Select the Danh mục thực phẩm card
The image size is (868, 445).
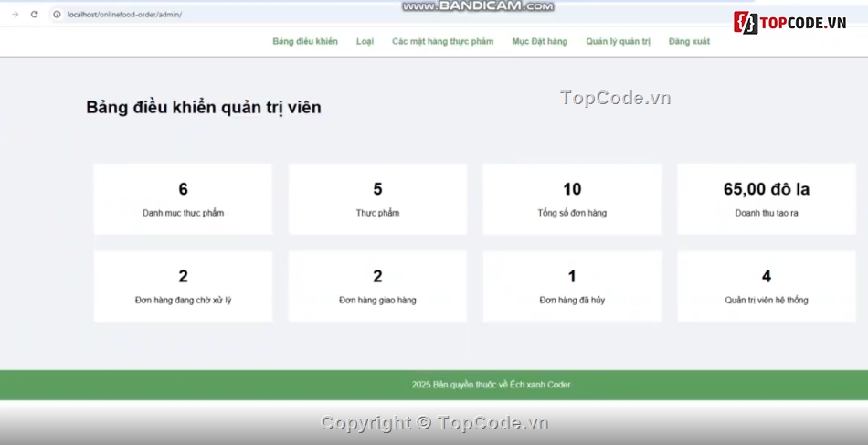click(184, 199)
